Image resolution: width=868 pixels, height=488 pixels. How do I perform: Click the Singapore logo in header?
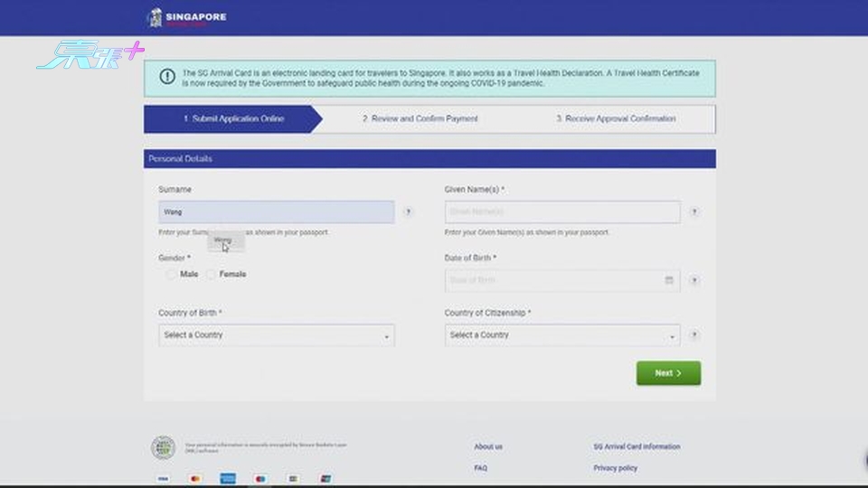coord(186,18)
